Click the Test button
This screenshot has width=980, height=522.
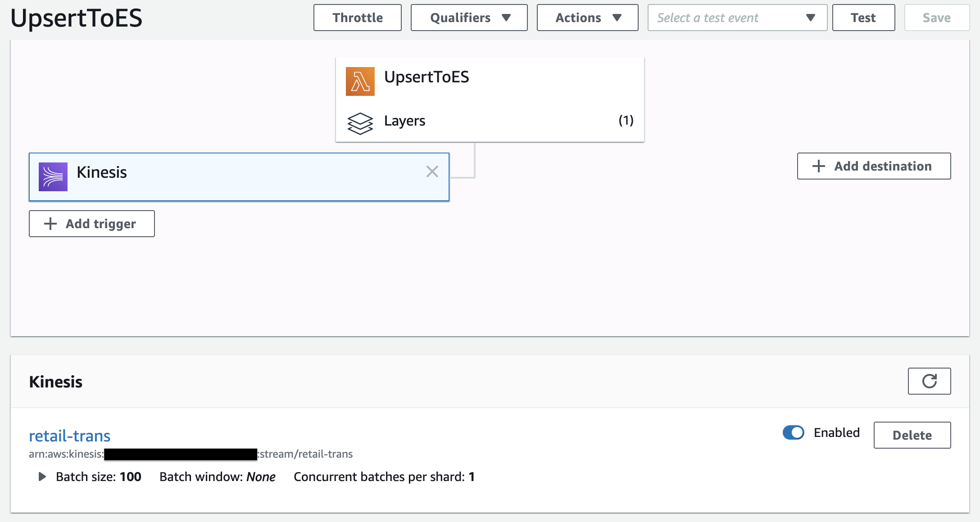click(862, 18)
